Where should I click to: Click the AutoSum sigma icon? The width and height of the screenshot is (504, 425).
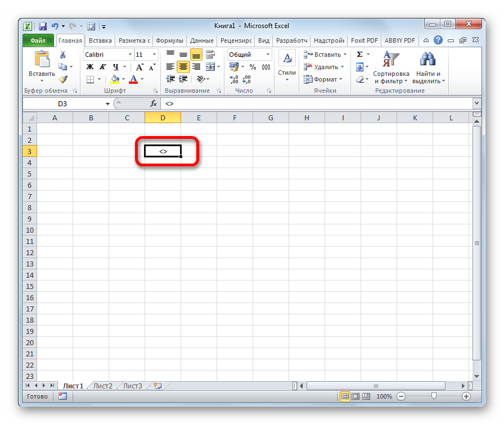[359, 55]
